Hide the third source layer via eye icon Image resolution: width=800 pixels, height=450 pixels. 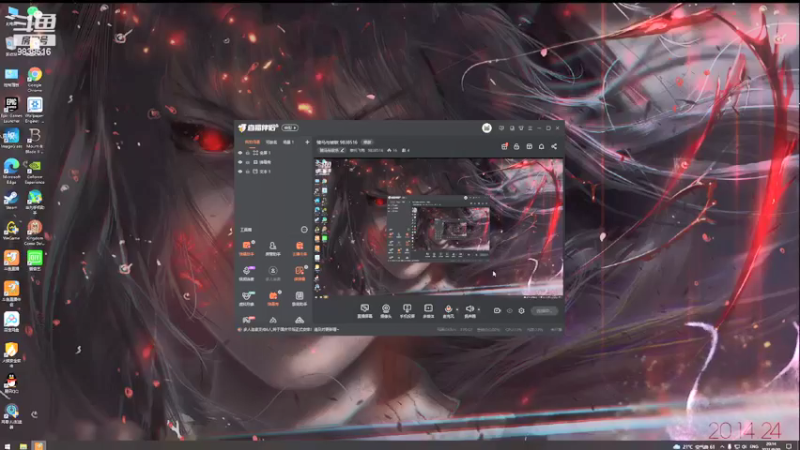(240, 171)
